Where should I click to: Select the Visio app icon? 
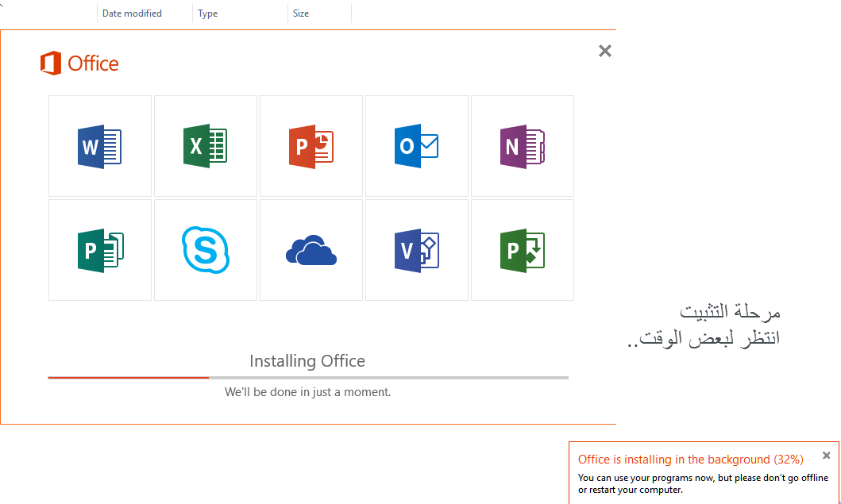pos(417,250)
